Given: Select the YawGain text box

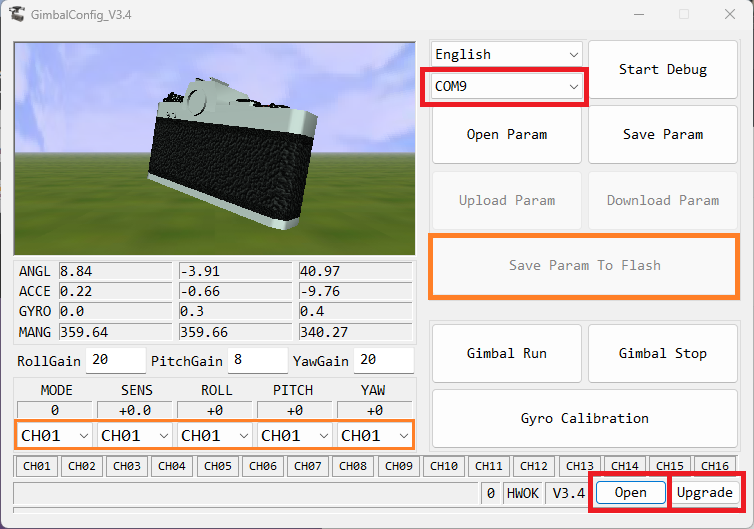Looking at the screenshot, I should [383, 360].
